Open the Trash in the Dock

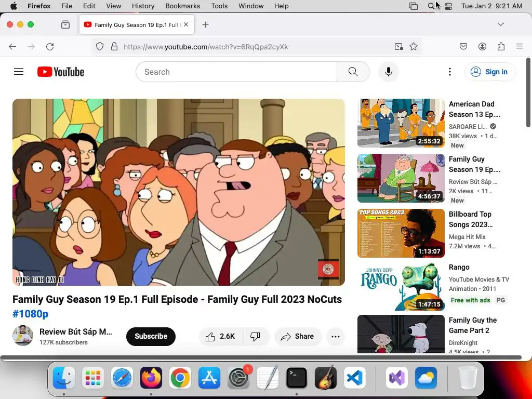point(468,378)
